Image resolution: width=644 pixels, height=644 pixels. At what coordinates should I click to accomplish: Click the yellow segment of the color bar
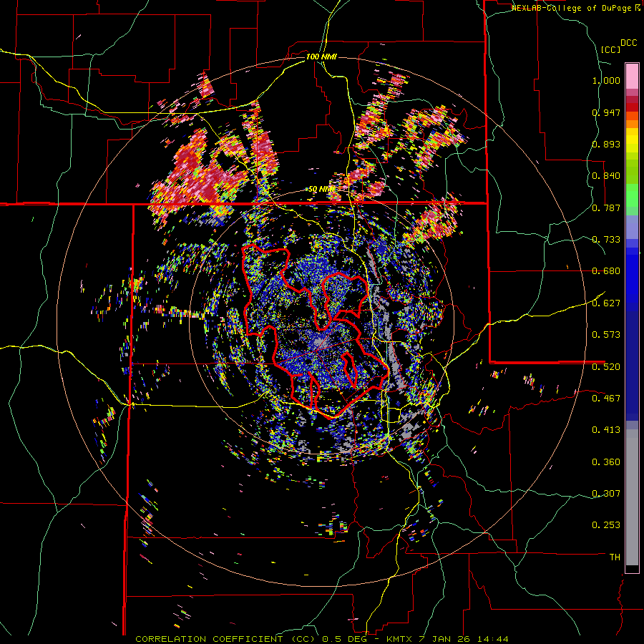coord(632,140)
